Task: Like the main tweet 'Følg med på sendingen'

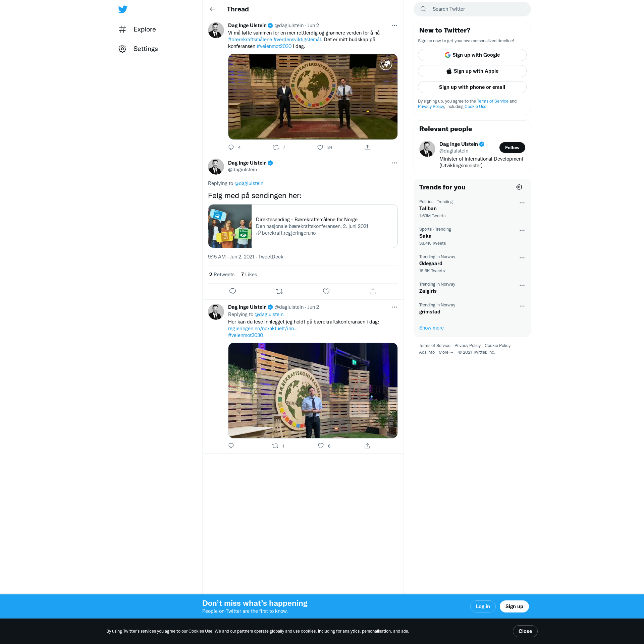Action: 326,291
